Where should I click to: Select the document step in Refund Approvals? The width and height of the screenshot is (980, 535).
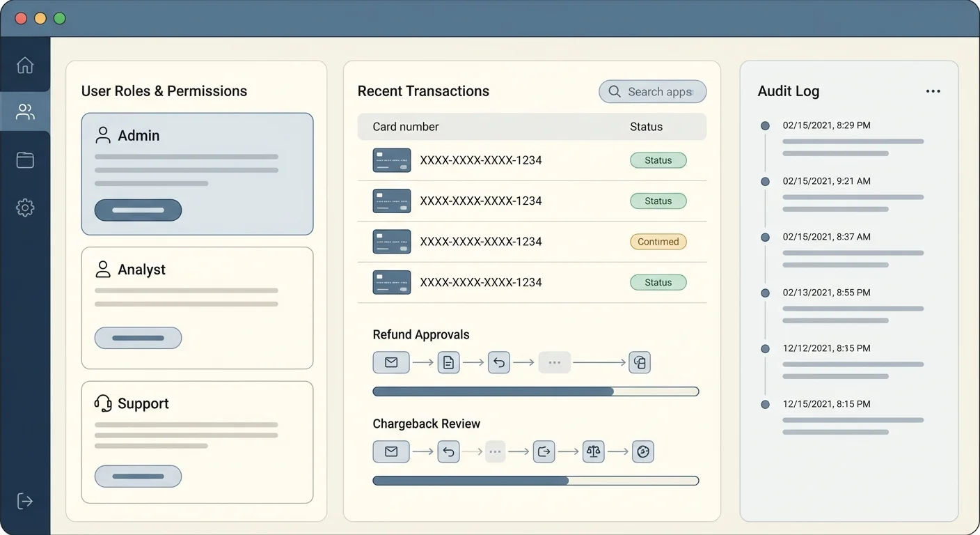coord(448,362)
